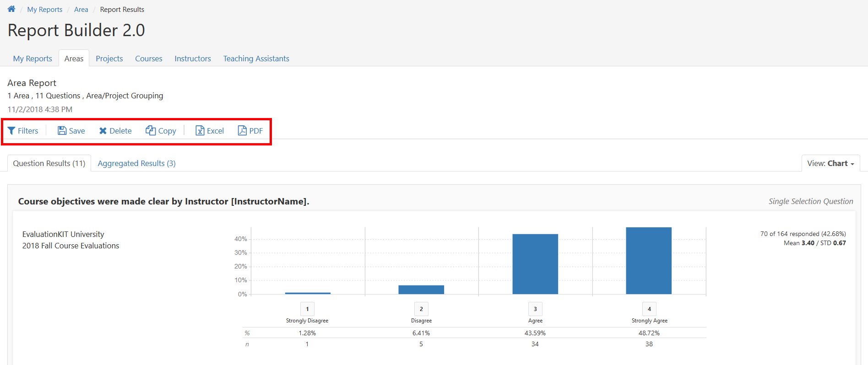This screenshot has width=868, height=365.
Task: Click the n value 38
Action: 649,344
